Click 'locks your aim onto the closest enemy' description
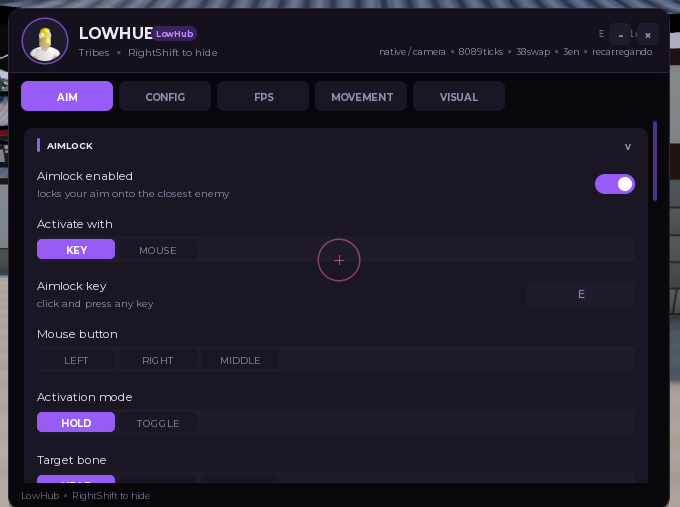Image resolution: width=680 pixels, height=507 pixels. (x=133, y=193)
